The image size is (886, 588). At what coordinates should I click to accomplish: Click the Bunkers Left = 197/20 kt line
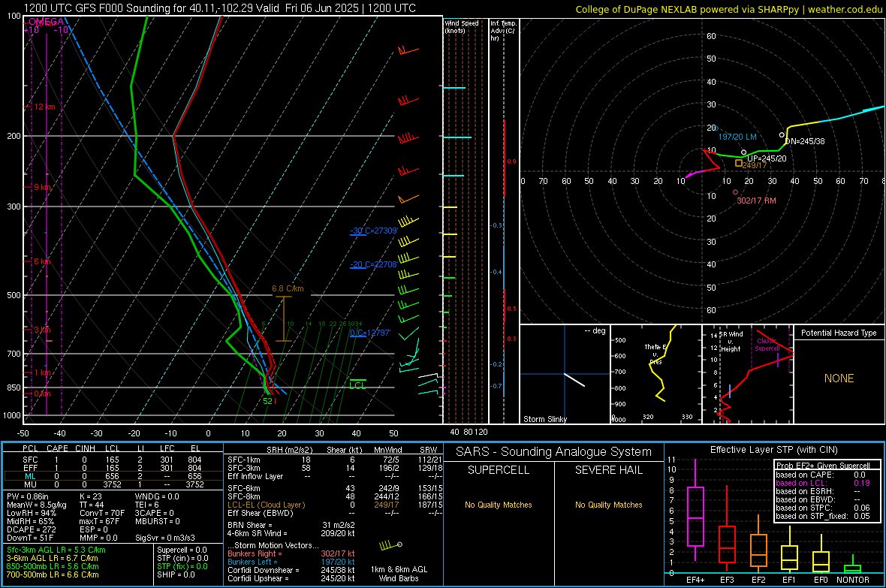click(x=291, y=562)
